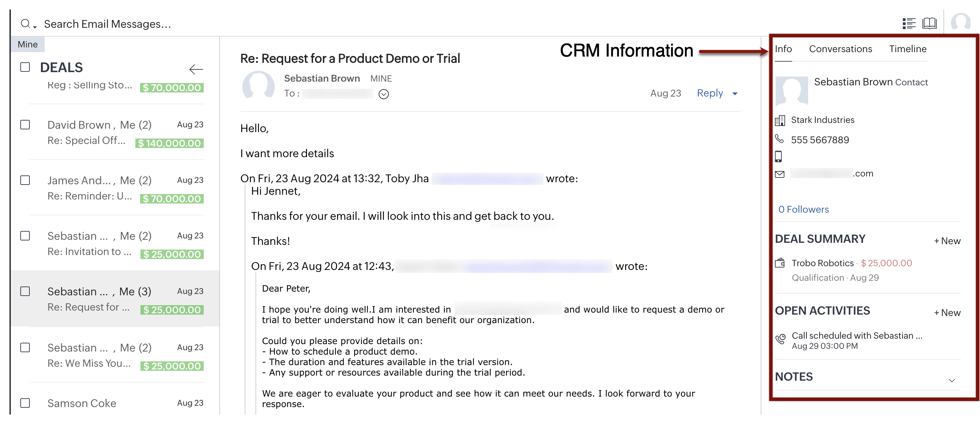Open the Timeline tab

(x=907, y=49)
